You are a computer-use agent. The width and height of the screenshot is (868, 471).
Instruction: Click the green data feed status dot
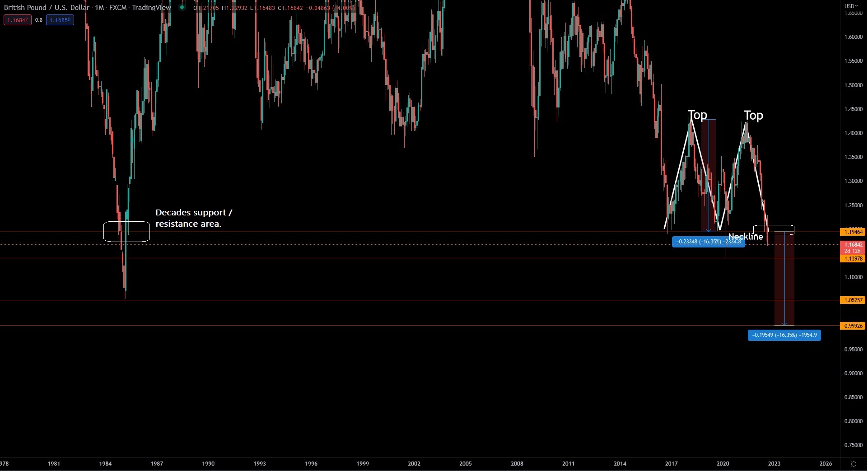[x=182, y=8]
